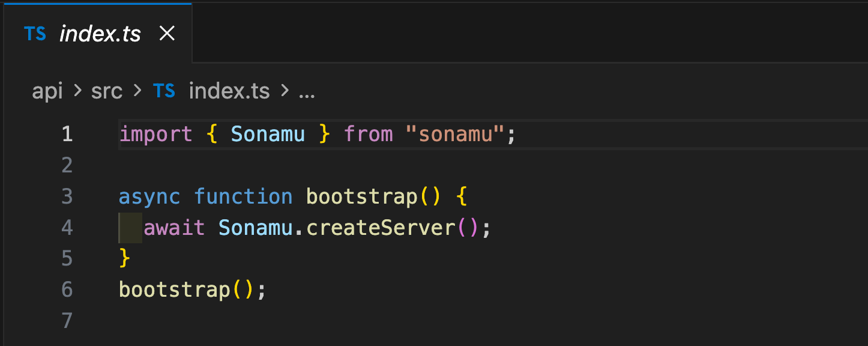Click the bootstrap() call on line 6
This screenshot has height=346, width=868.
point(180,290)
